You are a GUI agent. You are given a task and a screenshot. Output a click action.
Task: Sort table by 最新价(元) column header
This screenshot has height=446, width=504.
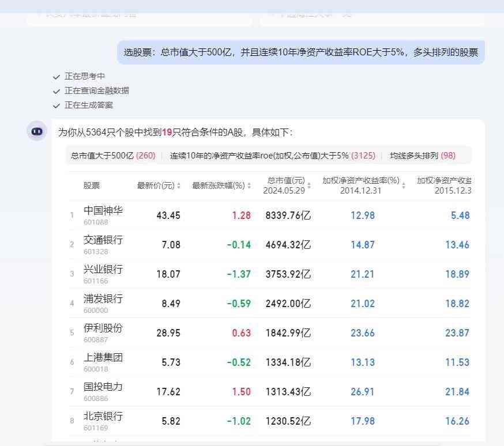(x=156, y=186)
